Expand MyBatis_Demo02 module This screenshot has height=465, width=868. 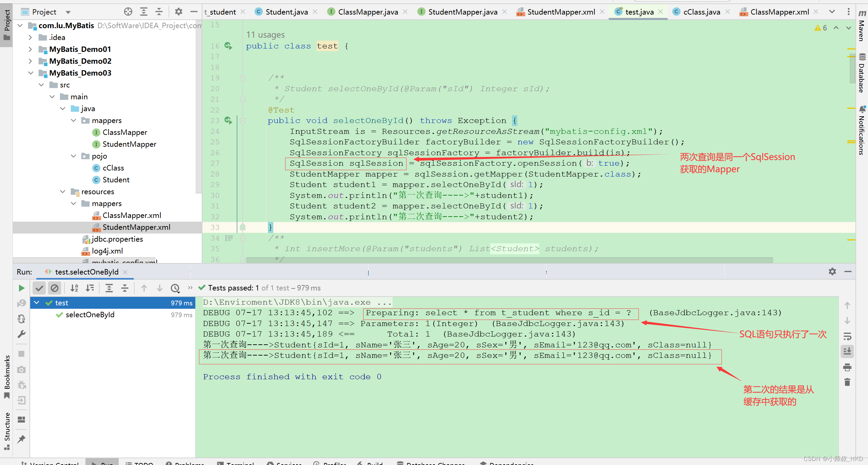[x=30, y=61]
